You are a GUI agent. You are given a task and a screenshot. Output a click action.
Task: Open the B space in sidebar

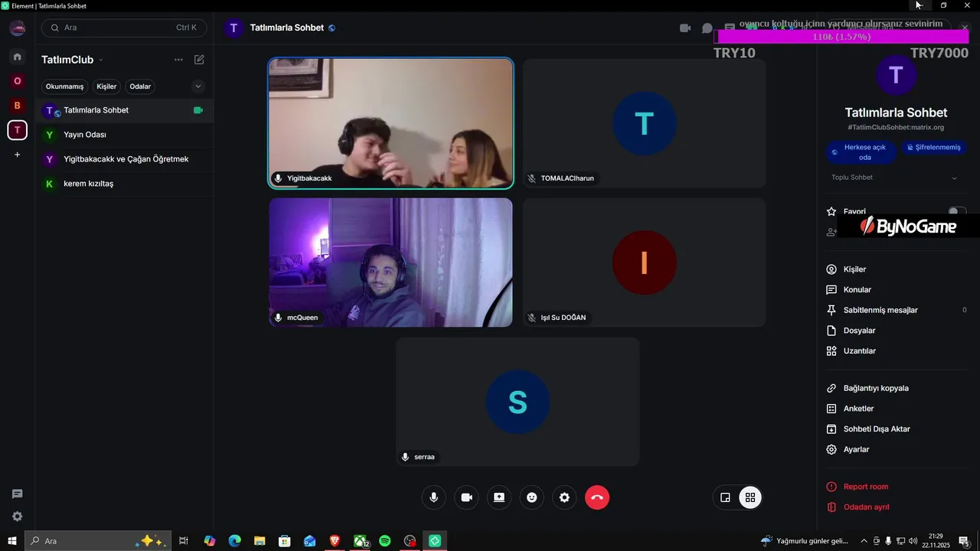coord(17,106)
